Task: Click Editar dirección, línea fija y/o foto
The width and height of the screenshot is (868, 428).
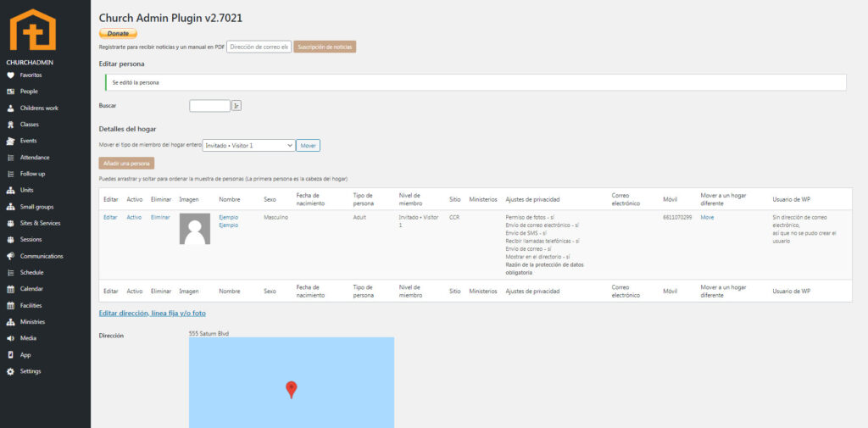Action: pos(152,313)
